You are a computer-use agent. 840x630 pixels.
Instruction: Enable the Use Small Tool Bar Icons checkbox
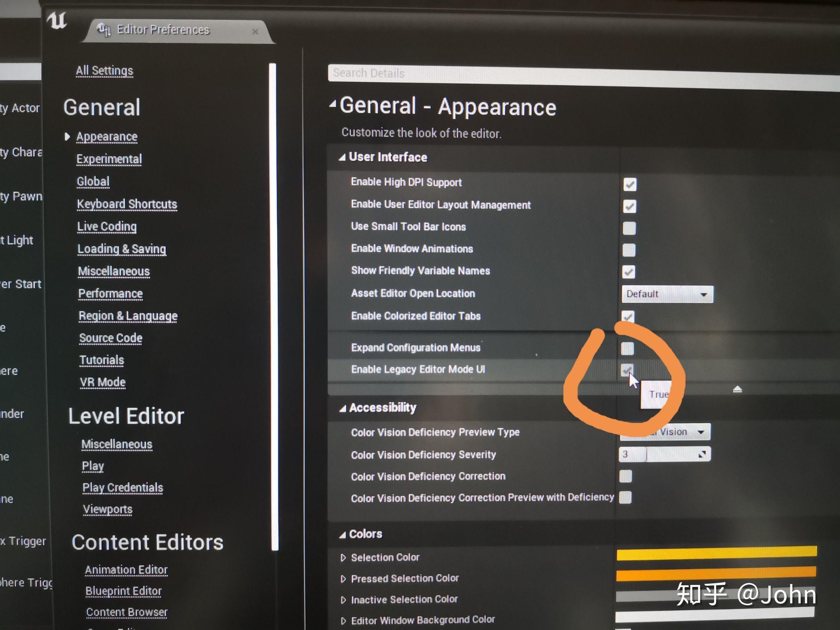629,228
